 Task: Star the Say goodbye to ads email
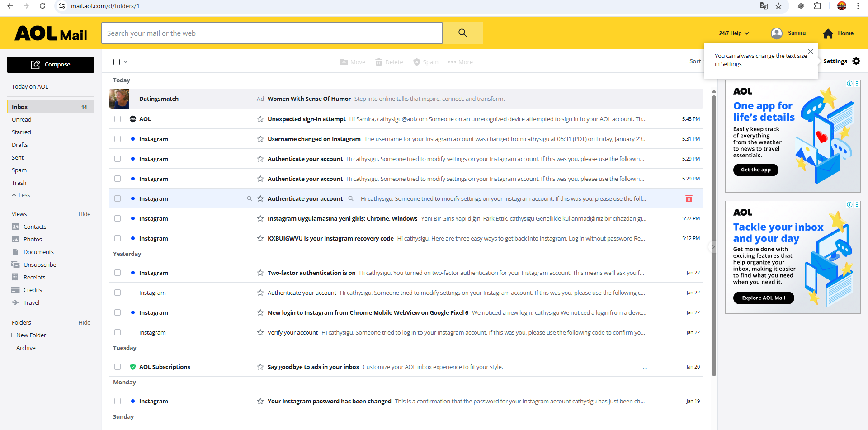(x=260, y=367)
